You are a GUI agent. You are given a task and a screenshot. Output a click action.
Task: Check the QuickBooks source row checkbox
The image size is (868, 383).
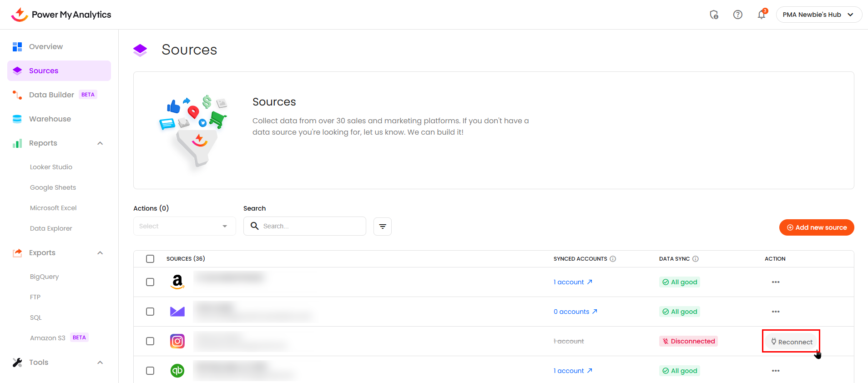pos(150,371)
